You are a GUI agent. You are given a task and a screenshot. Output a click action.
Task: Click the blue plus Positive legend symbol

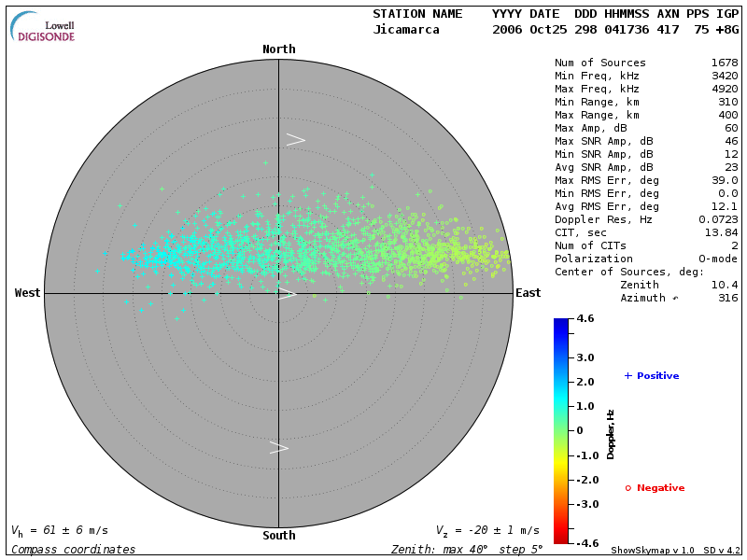(x=628, y=376)
